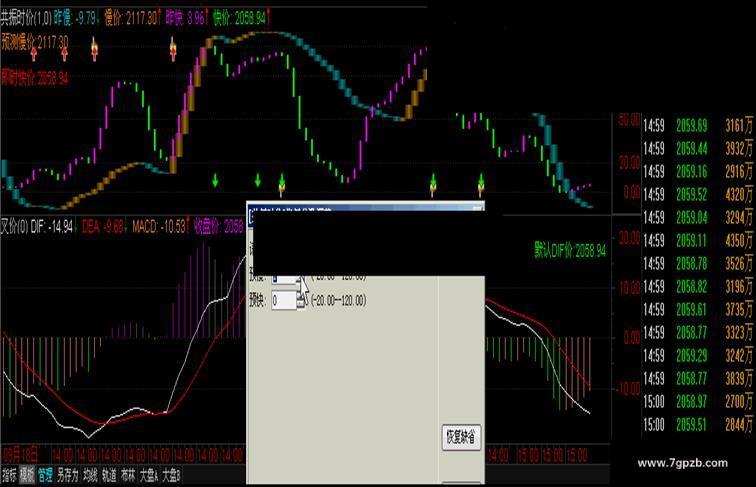Switch to the 模板 tab

coord(27,475)
